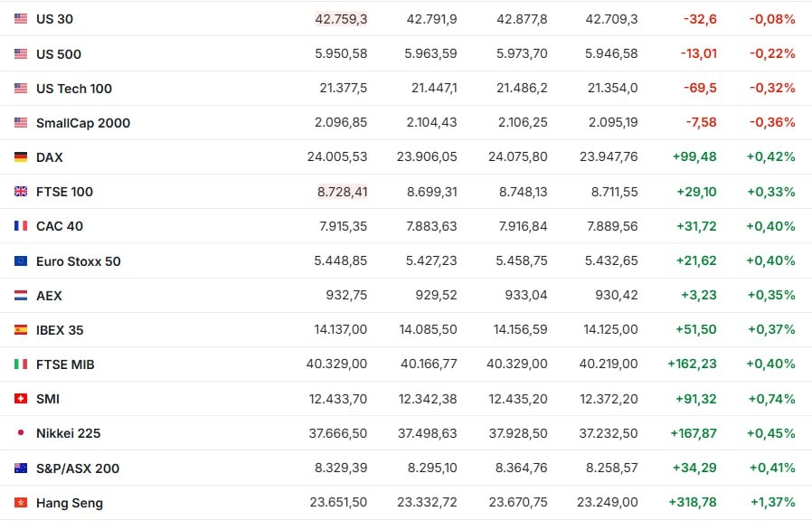Select the Hang Seng +1,37% change value

point(772,502)
